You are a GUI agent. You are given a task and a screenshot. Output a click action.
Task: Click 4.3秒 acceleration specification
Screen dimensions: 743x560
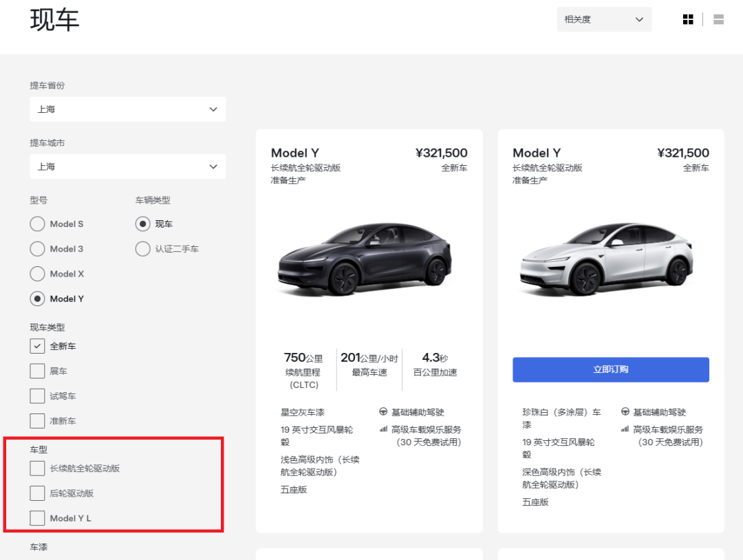coord(435,358)
